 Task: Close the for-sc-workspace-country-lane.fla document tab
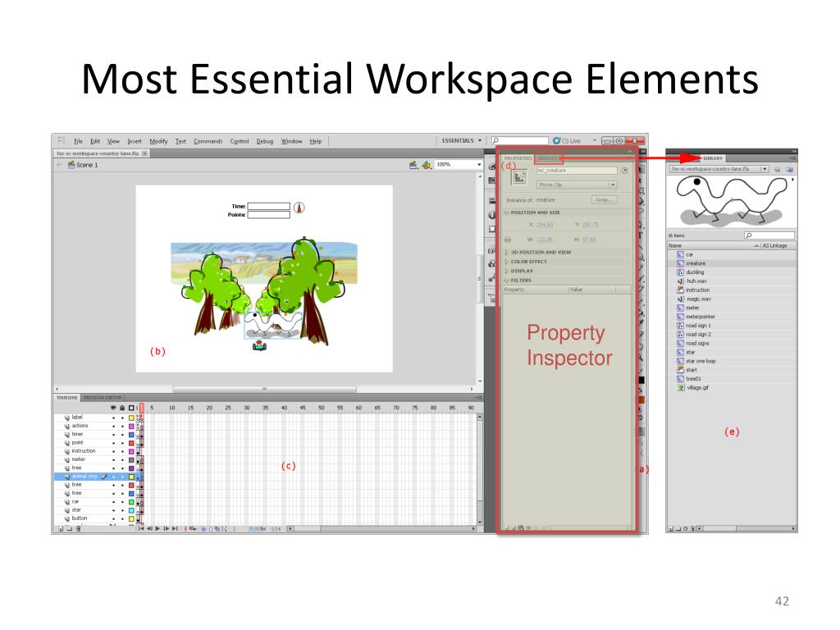pyautogui.click(x=144, y=153)
